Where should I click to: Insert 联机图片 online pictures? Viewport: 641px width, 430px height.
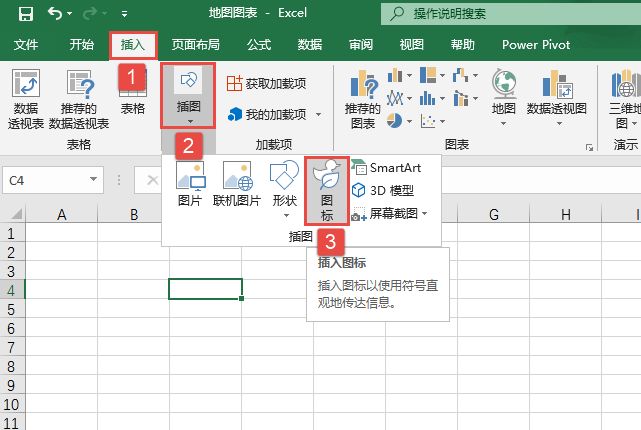point(237,183)
